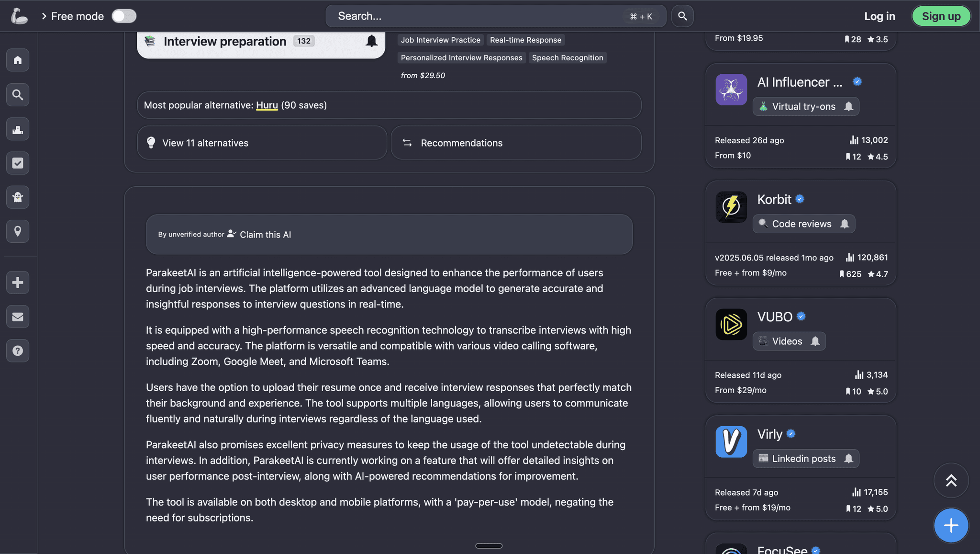Open the leaderboard rankings icon
The image size is (980, 554).
coord(18,129)
